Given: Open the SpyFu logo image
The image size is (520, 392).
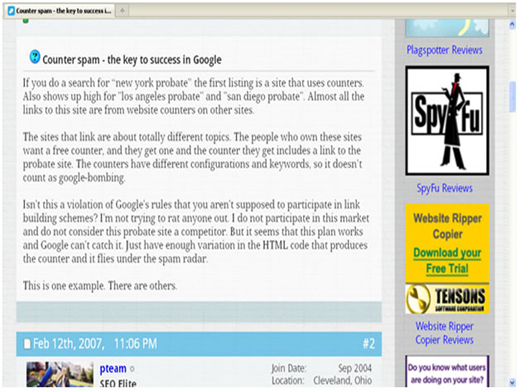Looking at the screenshot, I should click(x=447, y=120).
